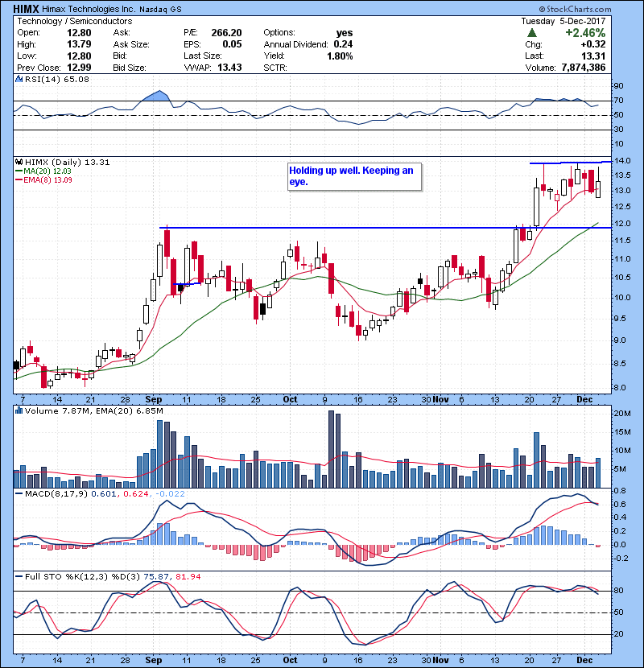Click the header Volume value 7,874,386
The width and height of the screenshot is (644, 668).
(584, 68)
